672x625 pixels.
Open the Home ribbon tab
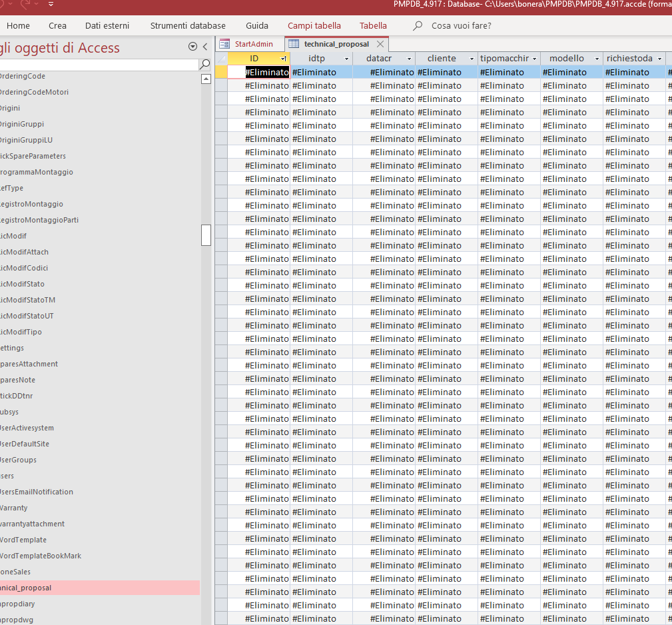click(18, 26)
